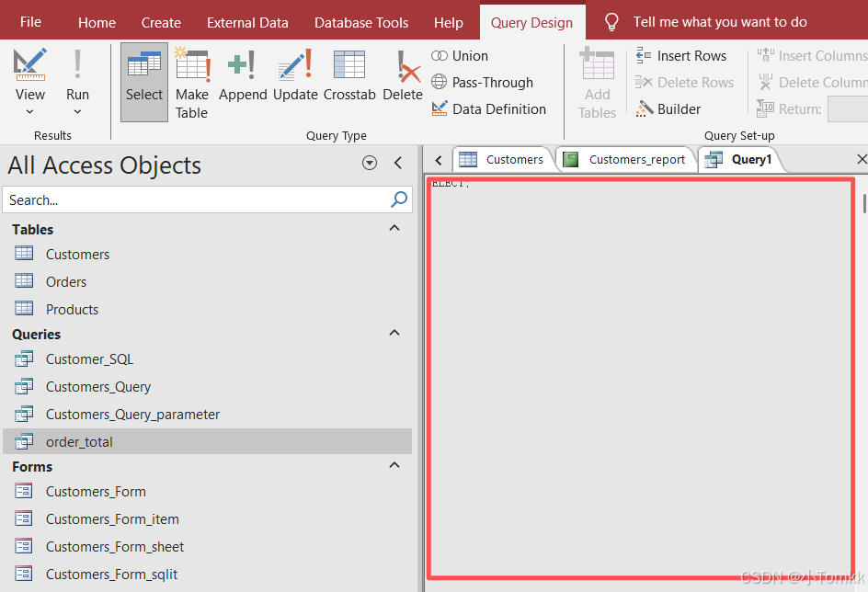Collapse the Forms group

click(394, 465)
